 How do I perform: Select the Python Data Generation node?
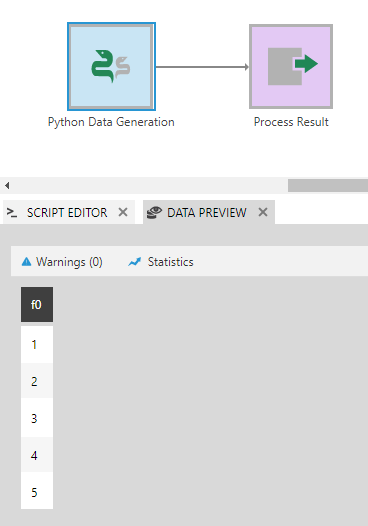click(x=111, y=66)
